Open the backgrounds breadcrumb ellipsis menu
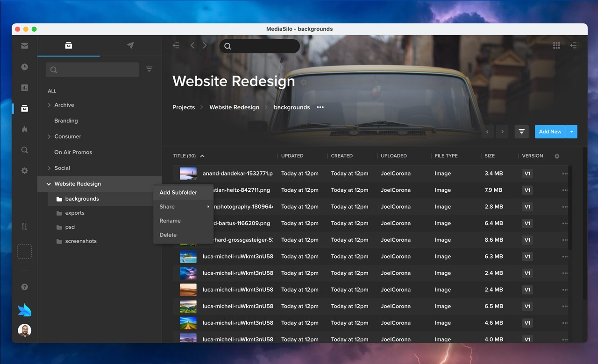 pos(320,107)
